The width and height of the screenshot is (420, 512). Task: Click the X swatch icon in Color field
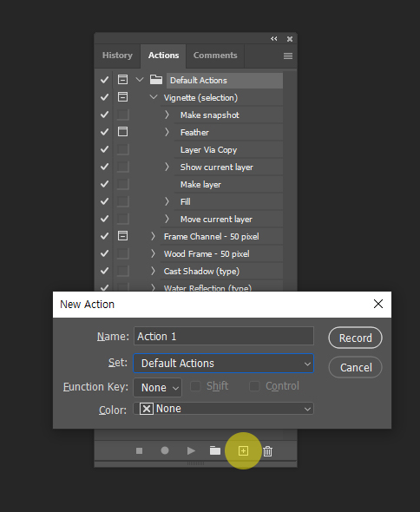click(147, 409)
